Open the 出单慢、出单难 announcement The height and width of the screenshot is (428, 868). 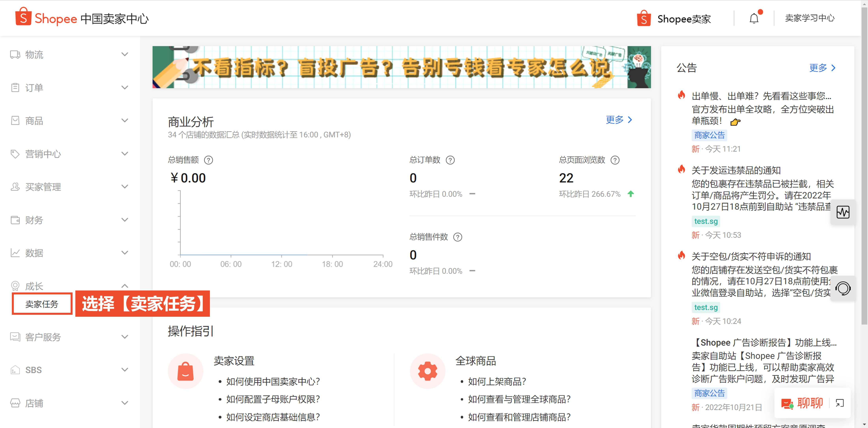tap(761, 96)
